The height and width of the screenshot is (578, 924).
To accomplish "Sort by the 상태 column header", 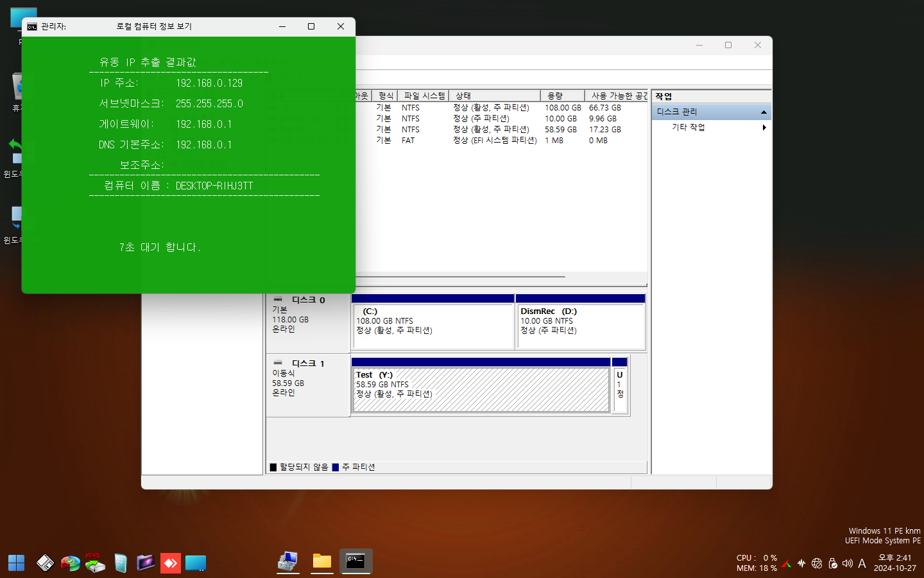I will pyautogui.click(x=495, y=96).
